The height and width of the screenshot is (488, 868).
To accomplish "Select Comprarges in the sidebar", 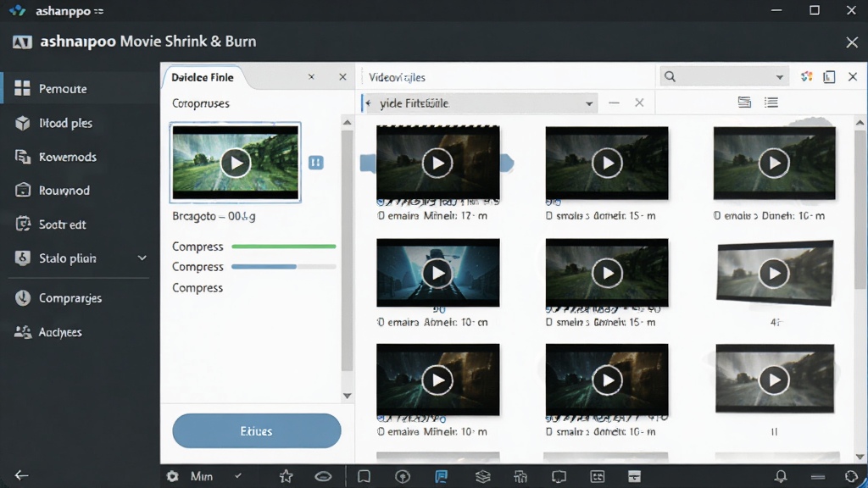I will (x=70, y=298).
